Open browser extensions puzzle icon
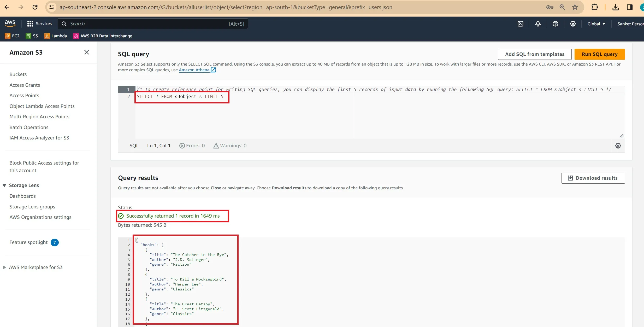The image size is (644, 327). pos(595,7)
